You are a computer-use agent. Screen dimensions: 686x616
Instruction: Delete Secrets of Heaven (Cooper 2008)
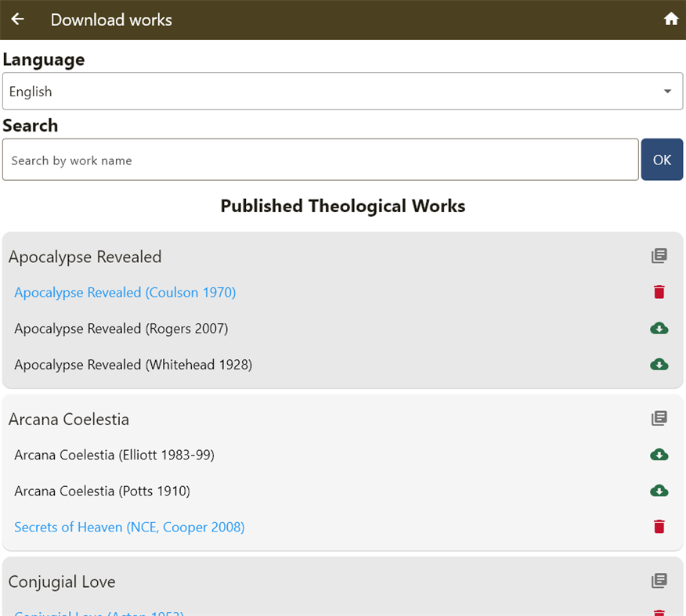(659, 527)
